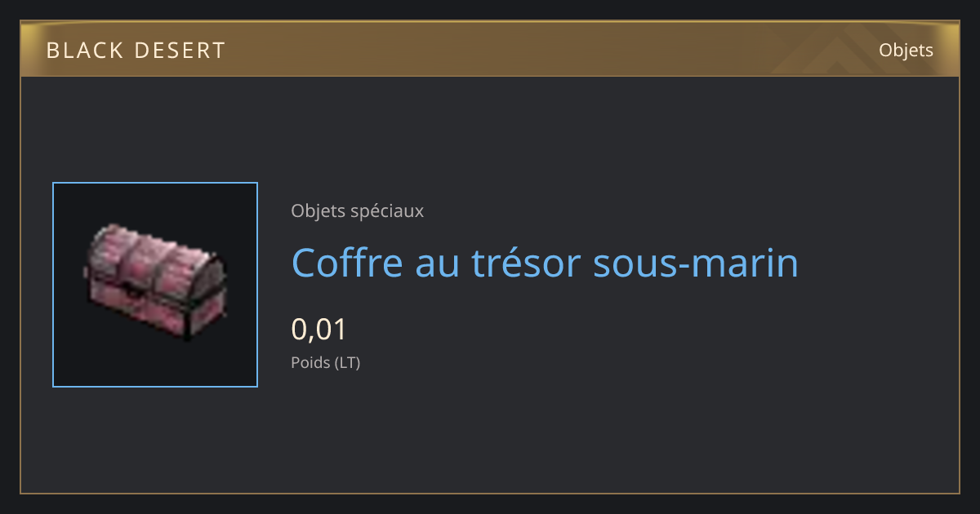980x514 pixels.
Task: Select the Objets label in the header
Action: point(906,50)
